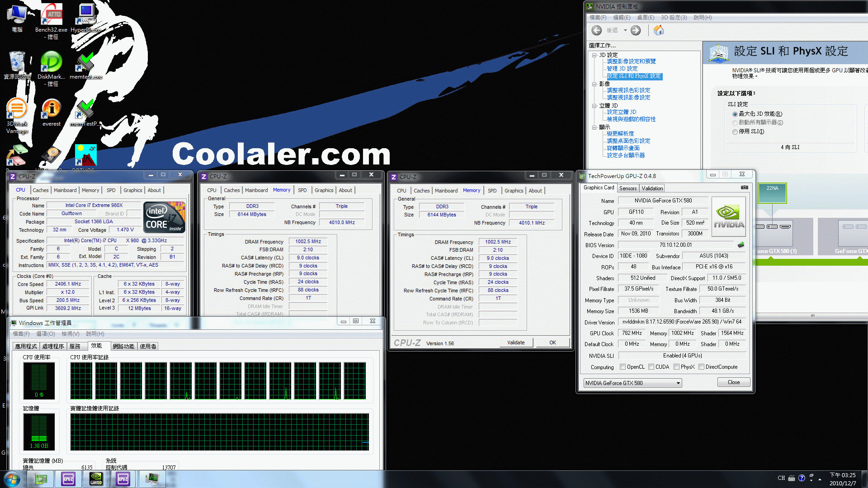Click the Close button in GPU-Z
The height and width of the screenshot is (488, 868).
733,382
